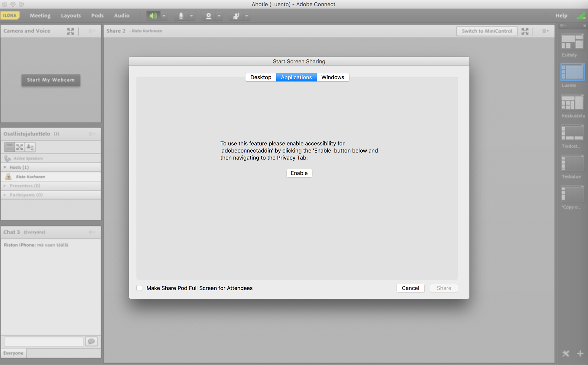Collapse the Hosts (1) group
The height and width of the screenshot is (365, 588).
pos(5,167)
